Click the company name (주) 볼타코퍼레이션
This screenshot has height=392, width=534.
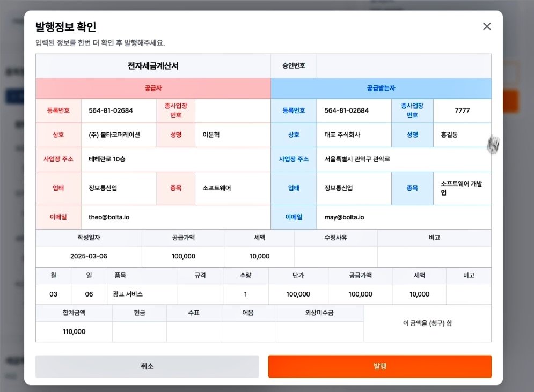114,135
